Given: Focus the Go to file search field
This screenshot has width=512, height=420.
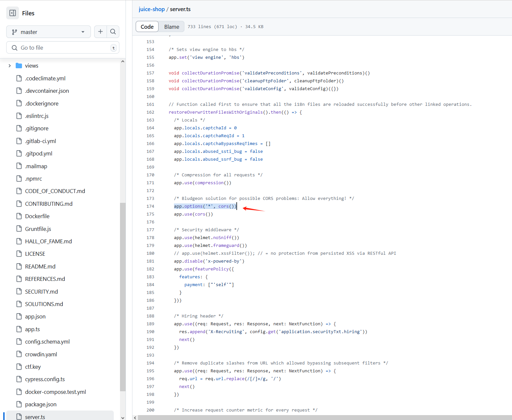Looking at the screenshot, I should (63, 48).
